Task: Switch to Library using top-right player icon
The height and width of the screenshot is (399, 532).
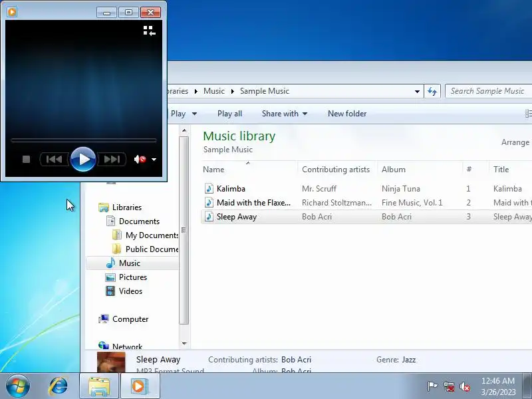Action: coord(149,31)
